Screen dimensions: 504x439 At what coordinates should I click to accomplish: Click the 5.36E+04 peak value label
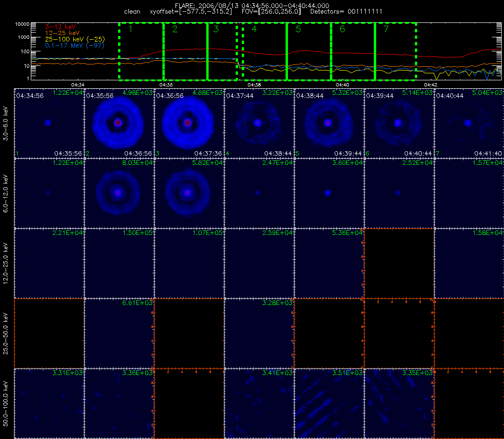(347, 233)
